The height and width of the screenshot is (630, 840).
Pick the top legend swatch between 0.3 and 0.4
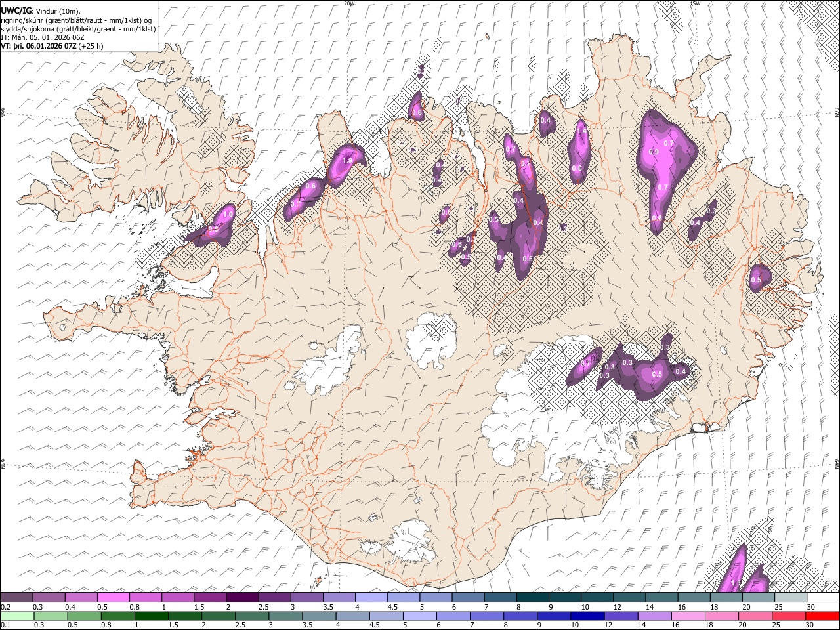click(x=49, y=598)
